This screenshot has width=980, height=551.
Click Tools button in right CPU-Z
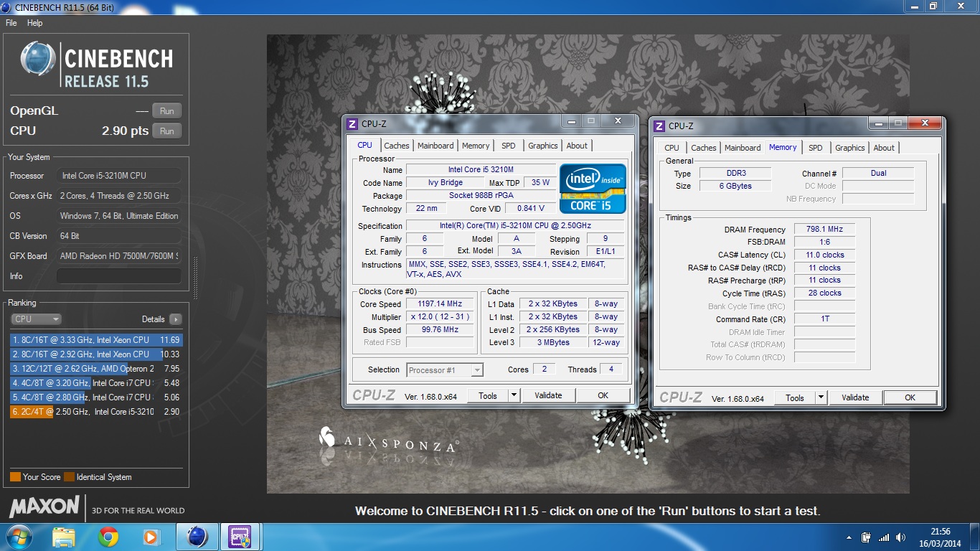(795, 397)
